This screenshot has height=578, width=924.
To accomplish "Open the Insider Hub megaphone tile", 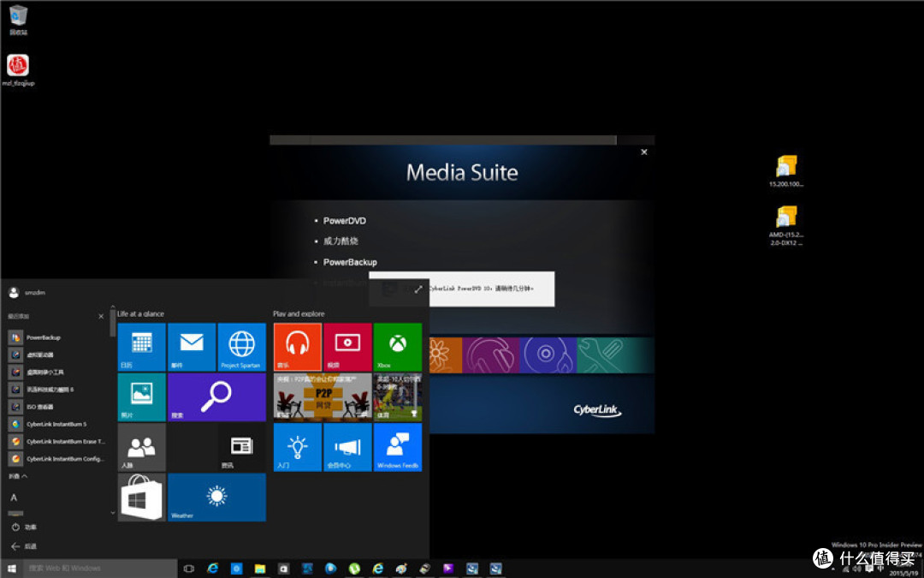I will click(x=347, y=447).
